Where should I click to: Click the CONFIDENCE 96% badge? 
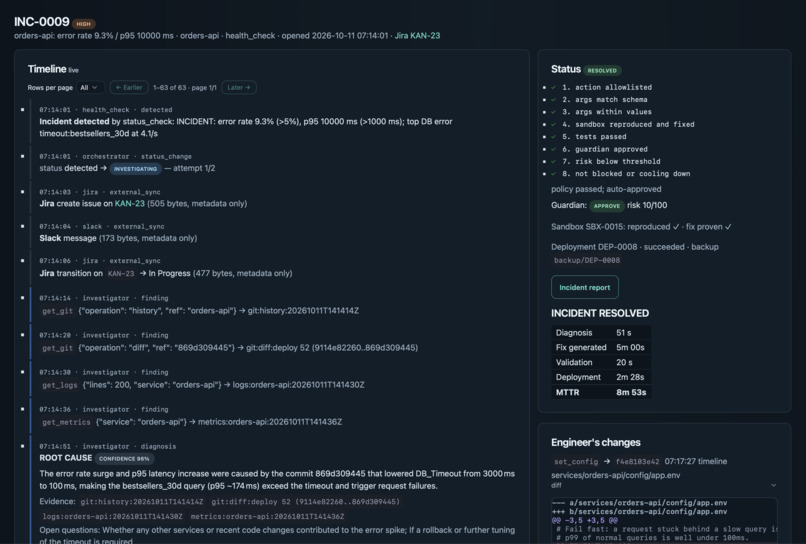(x=124, y=459)
